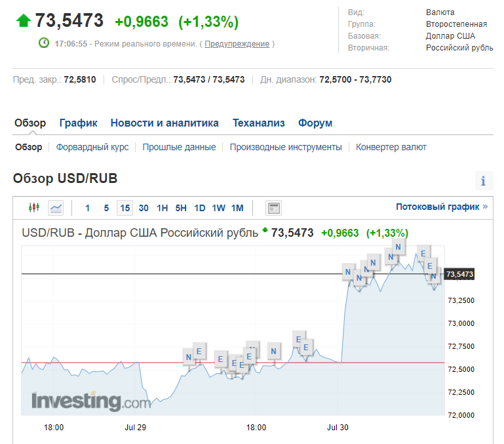Image resolution: width=504 pixels, height=444 pixels.
Task: Click the 73,5473 price label on chart axis
Action: coord(460,274)
